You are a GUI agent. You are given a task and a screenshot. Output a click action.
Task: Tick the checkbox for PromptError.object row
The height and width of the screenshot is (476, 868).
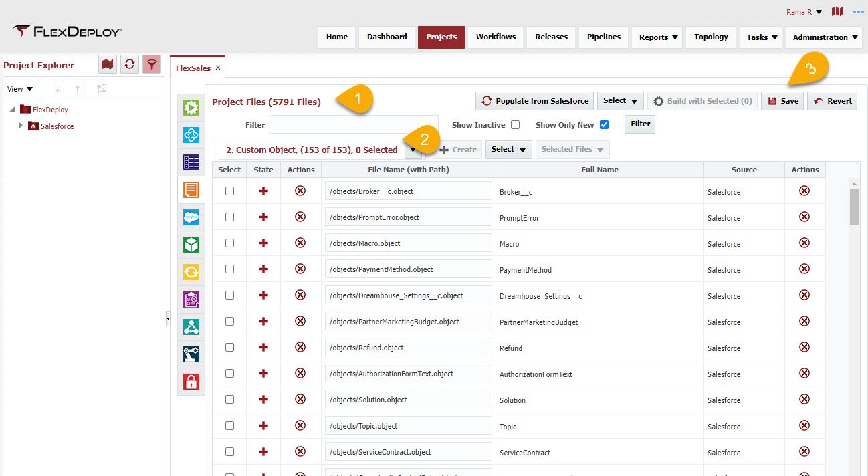(229, 217)
